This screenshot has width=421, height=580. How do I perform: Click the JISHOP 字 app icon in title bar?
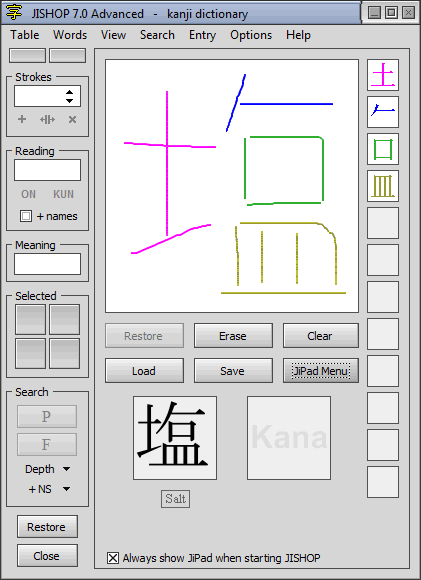14,13
